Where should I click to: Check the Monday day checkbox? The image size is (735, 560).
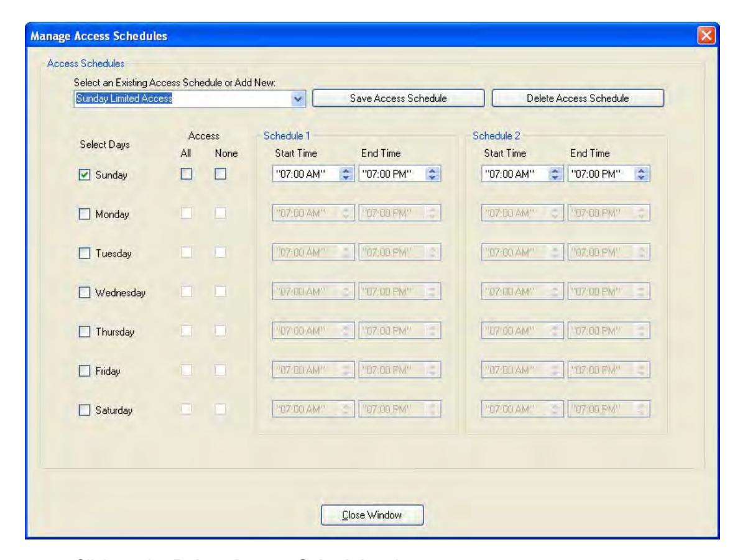85,214
